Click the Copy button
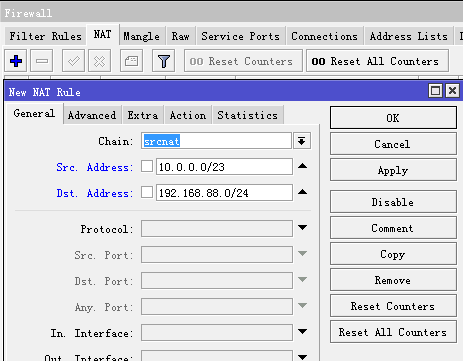 tap(393, 254)
